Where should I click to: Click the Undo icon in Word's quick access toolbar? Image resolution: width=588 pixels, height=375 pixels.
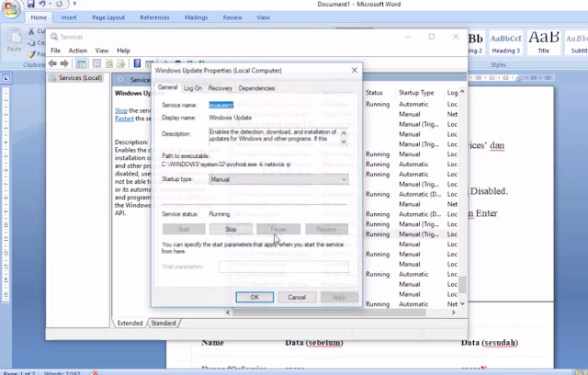pos(42,4)
